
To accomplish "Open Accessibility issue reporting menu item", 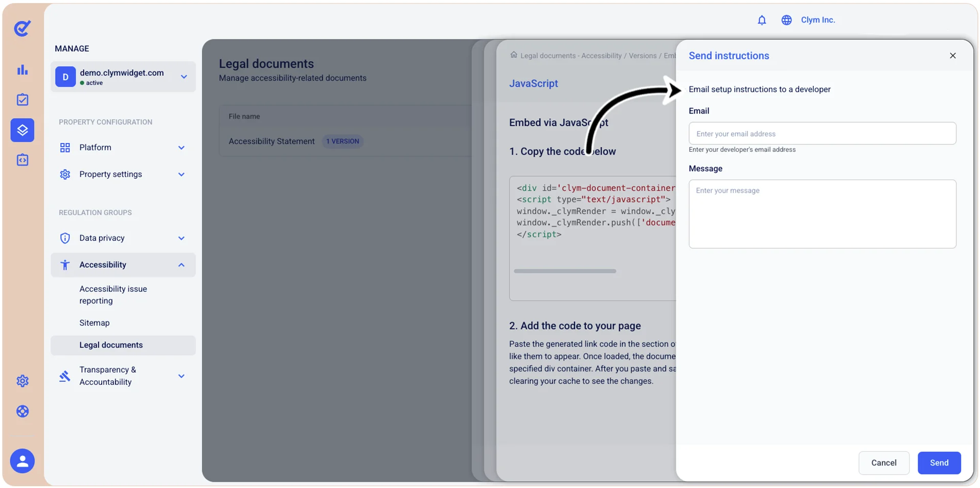I will coord(113,295).
